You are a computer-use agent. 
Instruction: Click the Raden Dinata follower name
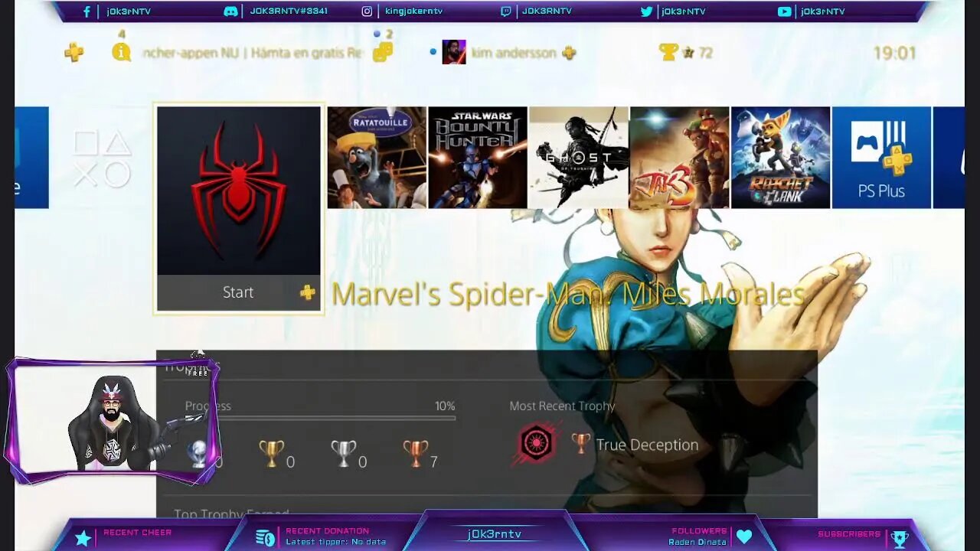[x=699, y=542]
